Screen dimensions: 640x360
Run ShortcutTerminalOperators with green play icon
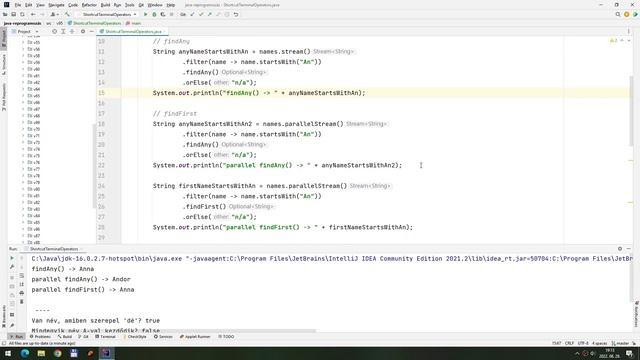coord(145,14)
